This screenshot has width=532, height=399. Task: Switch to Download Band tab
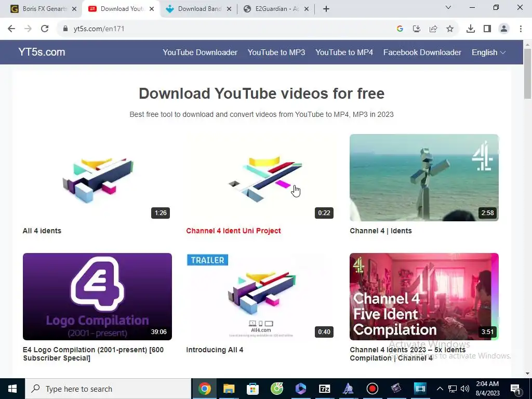pyautogui.click(x=198, y=9)
